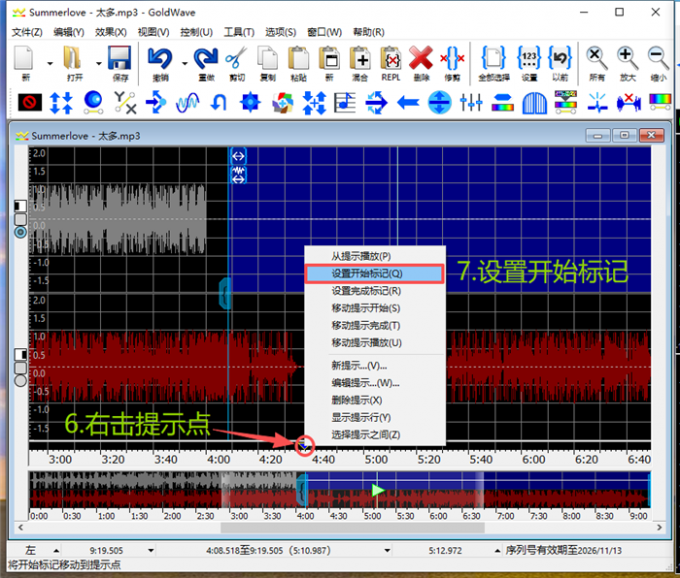Click the Trim (修剪) toolbar icon
Screen dimensions: 680x578
pyautogui.click(x=453, y=59)
